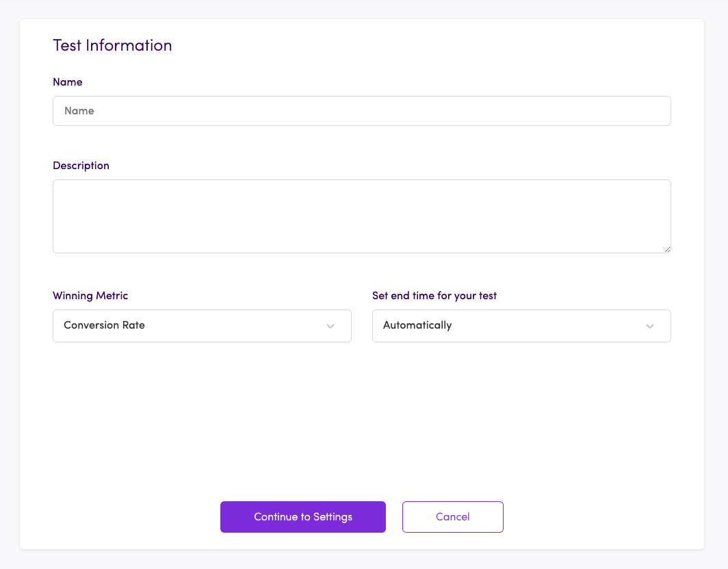Focus the Description text area

point(361,216)
